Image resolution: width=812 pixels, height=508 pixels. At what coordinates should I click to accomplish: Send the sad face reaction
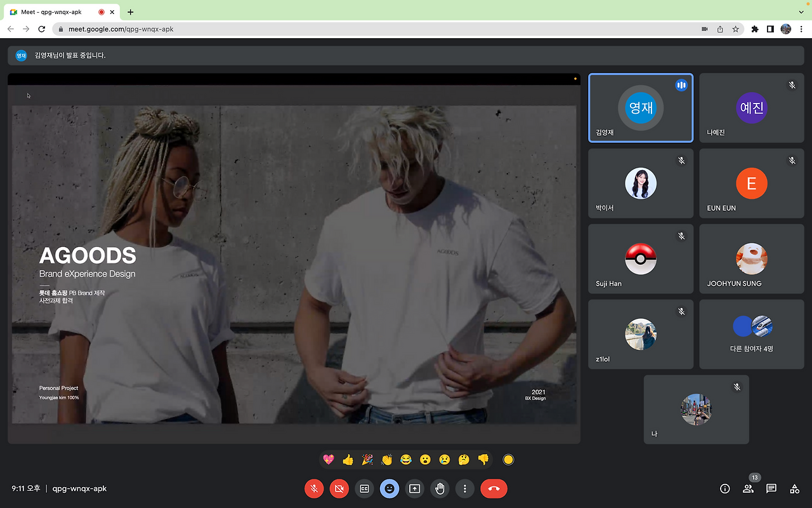pyautogui.click(x=445, y=460)
